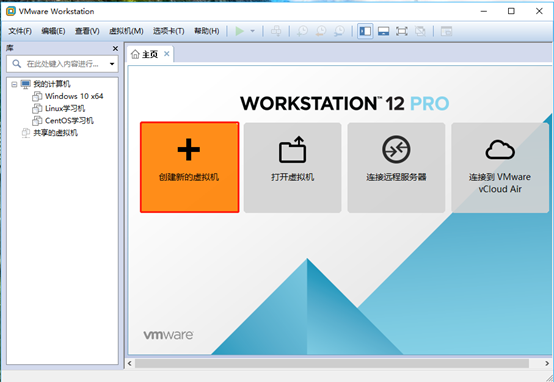554x382 pixels.
Task: Open the library search filter dropdown arrow
Action: coord(112,64)
